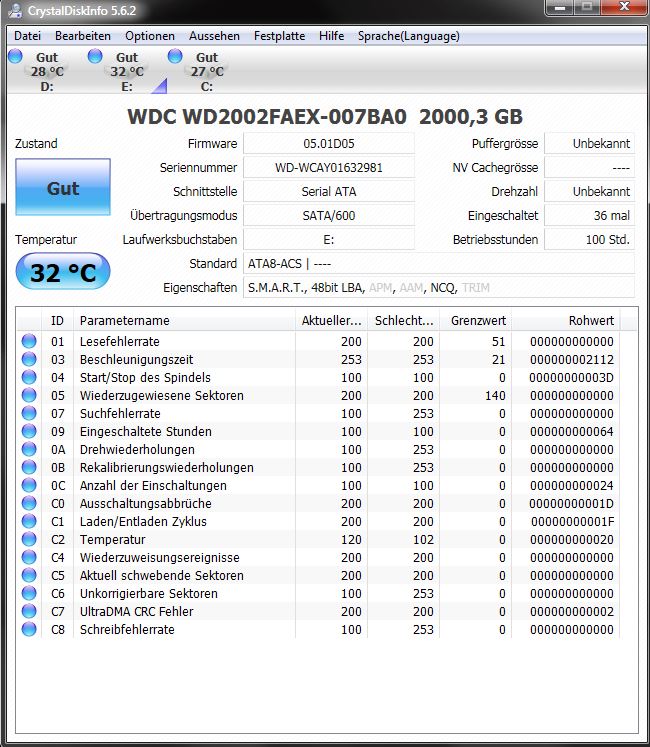Screen dimensions: 650x747
Task: Click the blue status orb for drive E:
Action: tap(95, 56)
